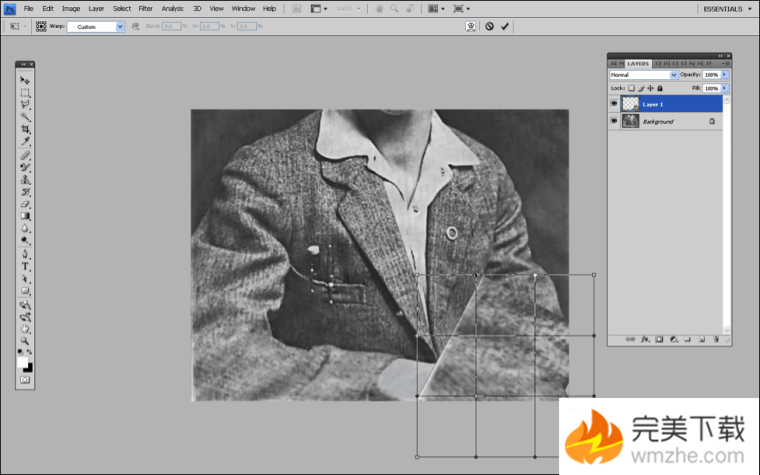
Task: Cancel the warp transform
Action: click(x=489, y=26)
